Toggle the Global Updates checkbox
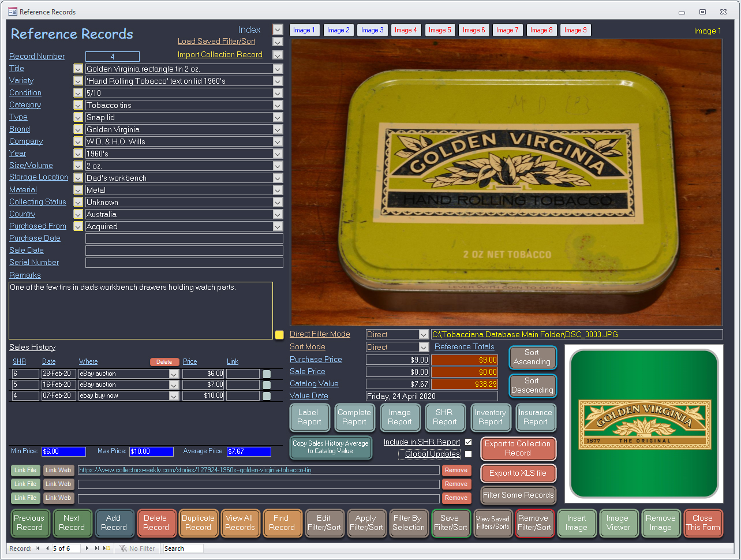 click(x=469, y=454)
